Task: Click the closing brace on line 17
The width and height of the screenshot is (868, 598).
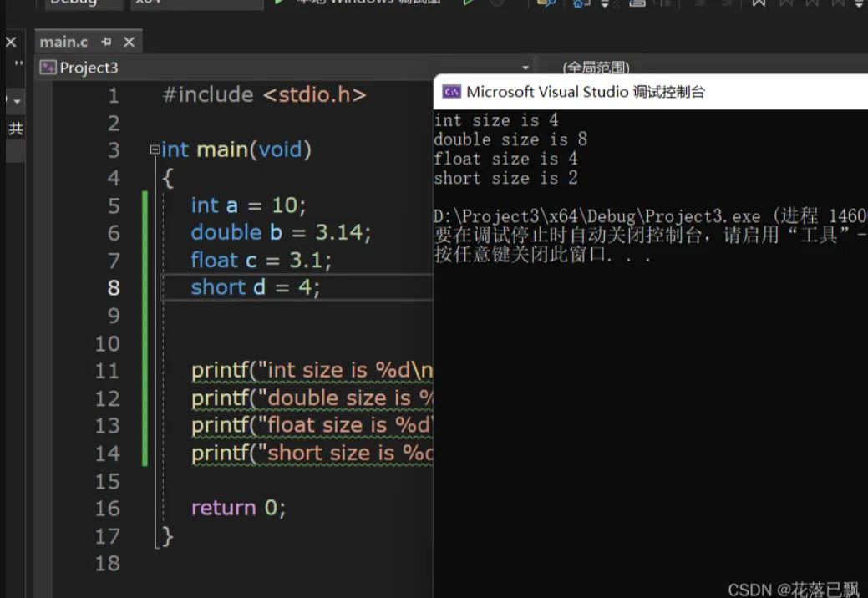Action: (168, 536)
